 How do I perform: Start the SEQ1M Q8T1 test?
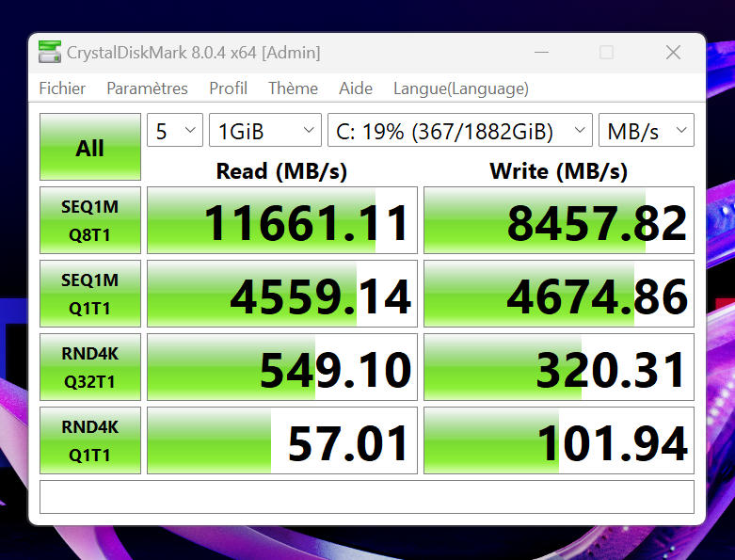coord(90,220)
